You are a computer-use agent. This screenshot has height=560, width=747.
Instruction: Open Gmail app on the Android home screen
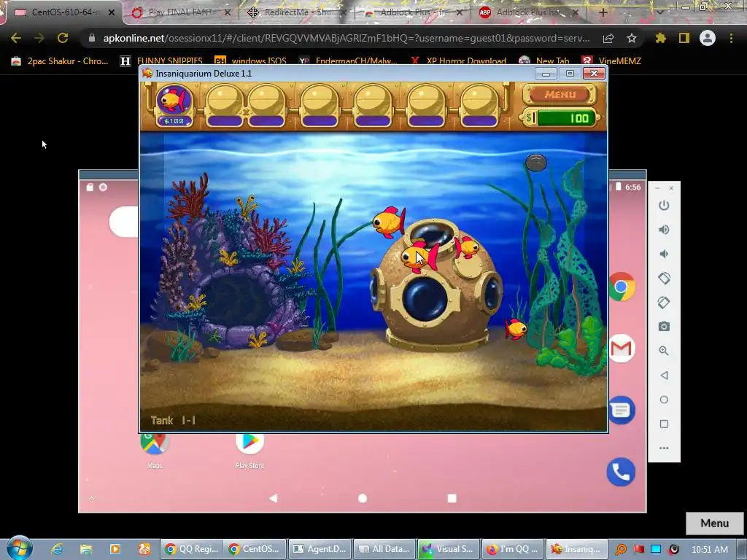[622, 349]
